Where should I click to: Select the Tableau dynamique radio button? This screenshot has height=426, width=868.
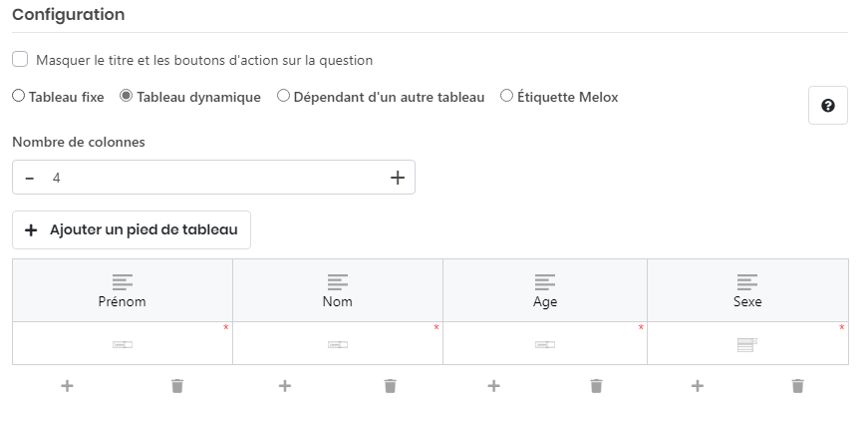127,97
